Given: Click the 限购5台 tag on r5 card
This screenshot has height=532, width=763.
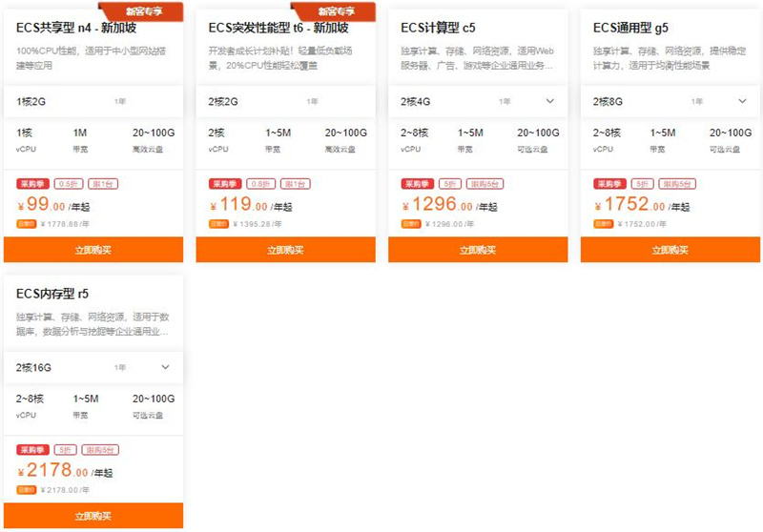Looking at the screenshot, I should (x=100, y=450).
